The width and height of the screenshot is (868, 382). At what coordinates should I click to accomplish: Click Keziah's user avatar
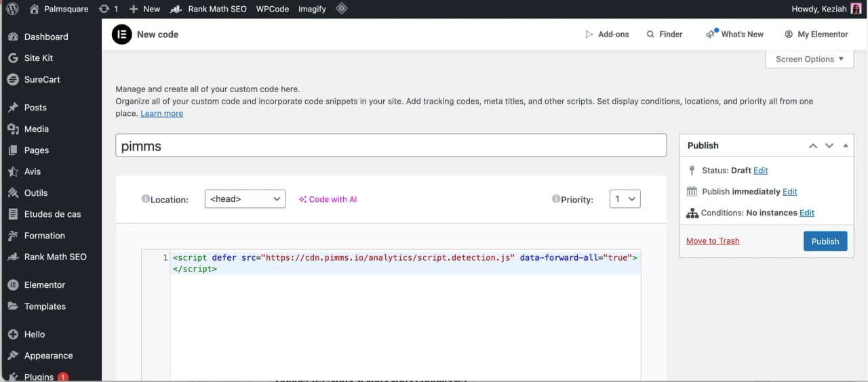856,9
